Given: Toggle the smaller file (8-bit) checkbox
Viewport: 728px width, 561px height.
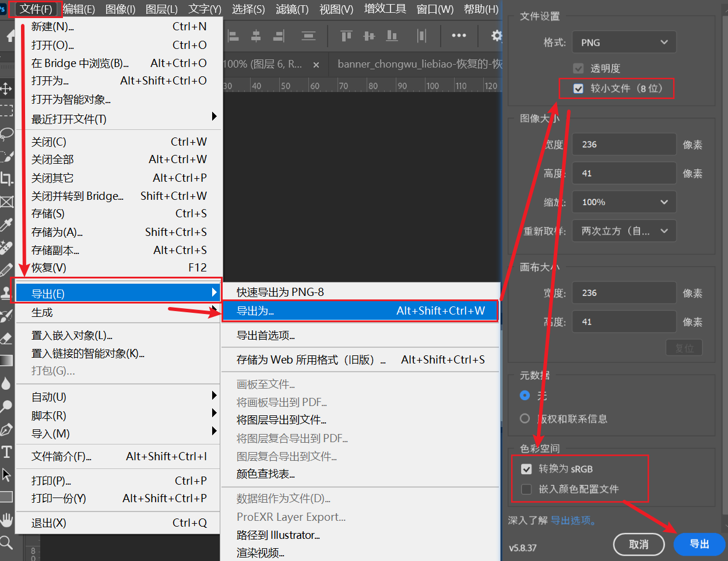Looking at the screenshot, I should point(578,89).
